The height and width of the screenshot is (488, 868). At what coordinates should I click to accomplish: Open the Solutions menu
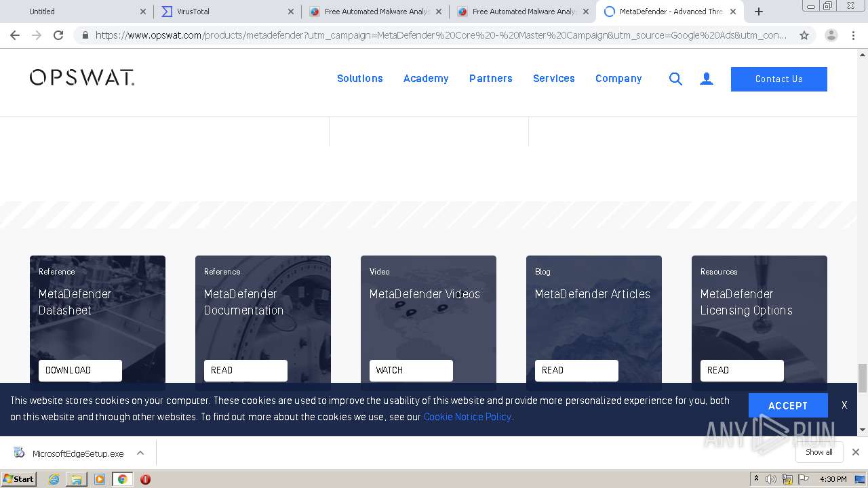tap(360, 79)
